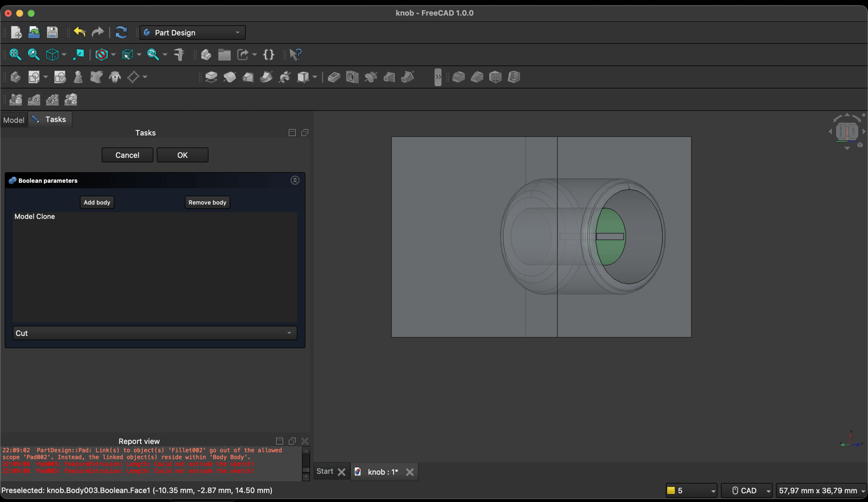Activate the What's This help cursor
Viewport: 868px width, 502px height.
(x=295, y=54)
